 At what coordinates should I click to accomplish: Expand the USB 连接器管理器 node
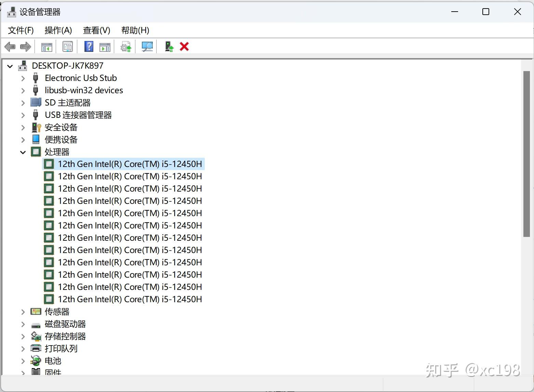coord(23,115)
